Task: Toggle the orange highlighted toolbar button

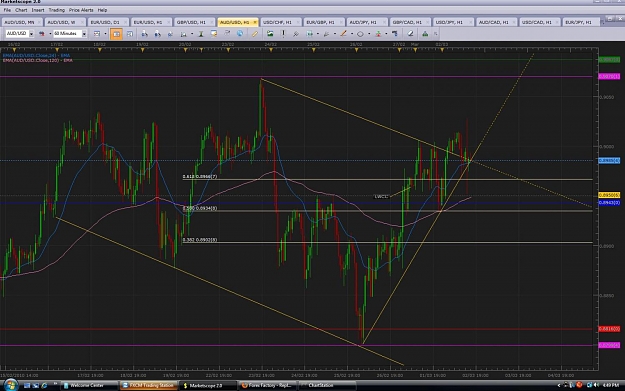Action: point(116,34)
